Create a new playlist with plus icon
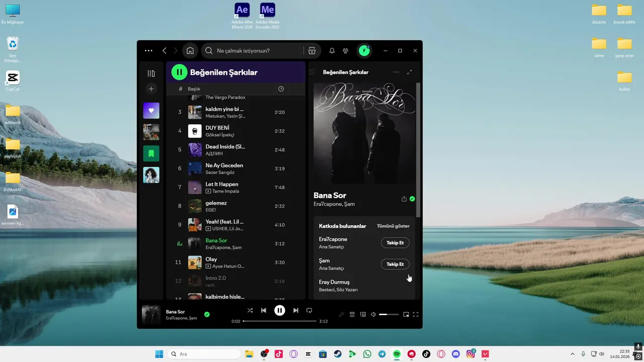 (151, 89)
